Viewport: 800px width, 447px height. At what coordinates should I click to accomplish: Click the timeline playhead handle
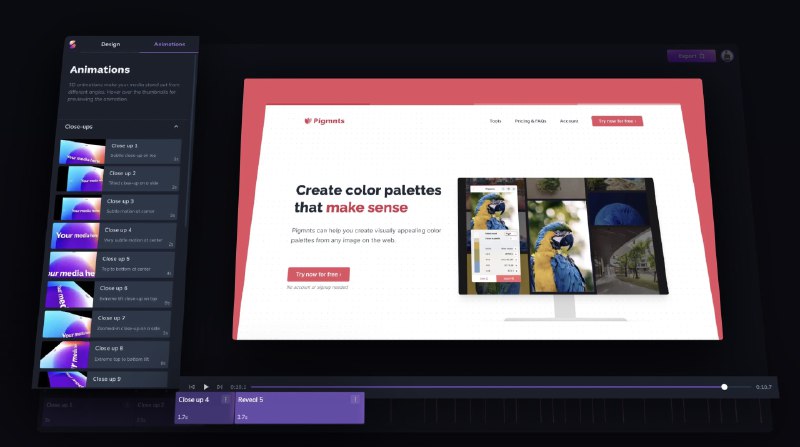tap(724, 386)
